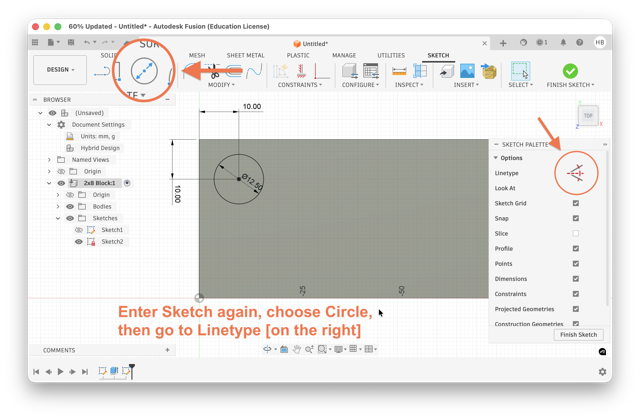Uncheck the Projected Geometries checkbox

tap(576, 309)
